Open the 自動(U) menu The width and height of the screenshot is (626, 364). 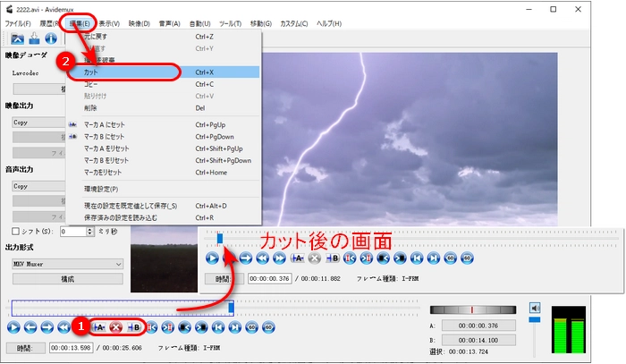199,23
